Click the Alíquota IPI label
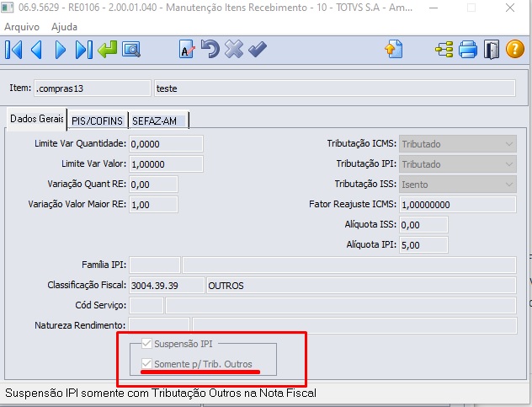This screenshot has width=532, height=407. 371,244
